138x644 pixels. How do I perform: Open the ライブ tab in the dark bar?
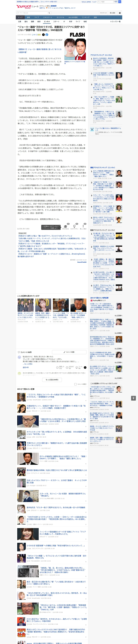[x=37, y=17]
